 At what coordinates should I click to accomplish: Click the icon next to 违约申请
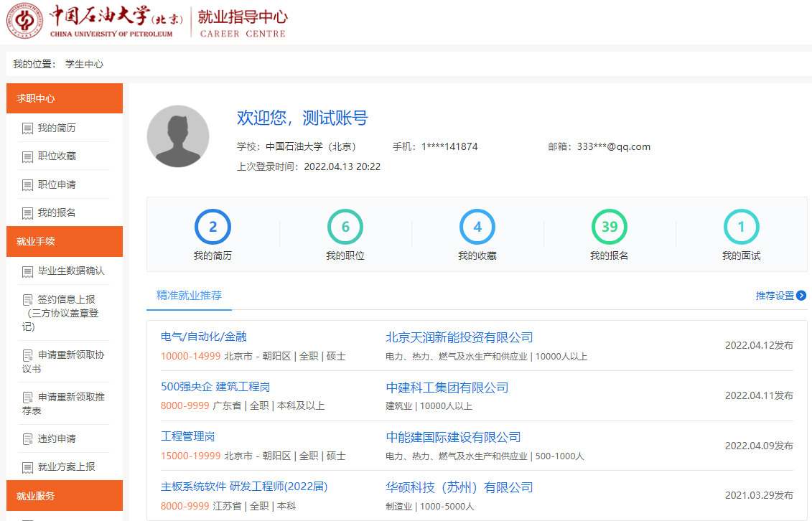coord(27,439)
